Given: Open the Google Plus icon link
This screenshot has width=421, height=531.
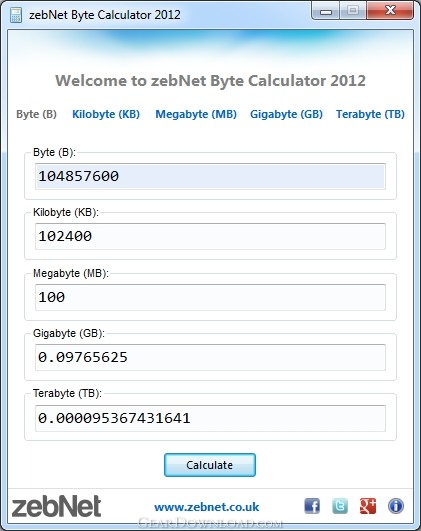Looking at the screenshot, I should (x=368, y=506).
